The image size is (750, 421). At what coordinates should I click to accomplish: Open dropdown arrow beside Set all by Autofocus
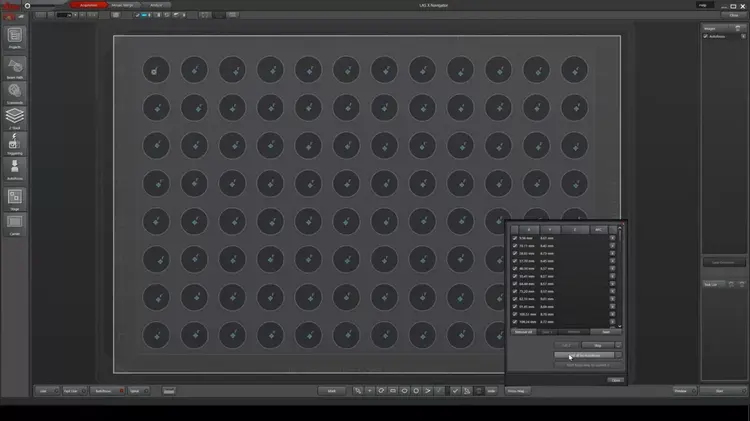tap(618, 355)
